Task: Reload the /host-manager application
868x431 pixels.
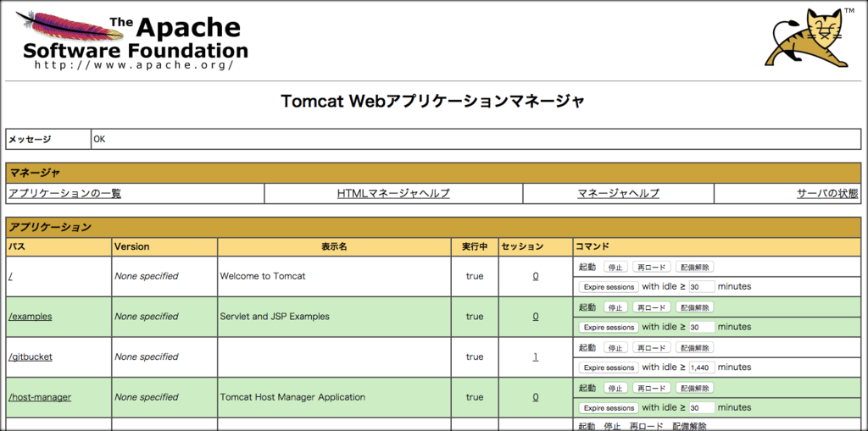Action: [652, 388]
